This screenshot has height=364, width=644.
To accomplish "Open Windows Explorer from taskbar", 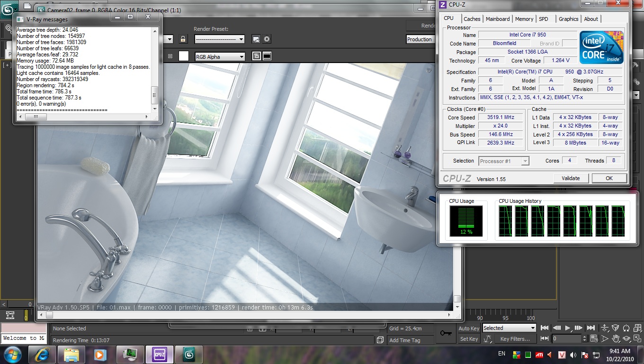I will pyautogui.click(x=71, y=355).
